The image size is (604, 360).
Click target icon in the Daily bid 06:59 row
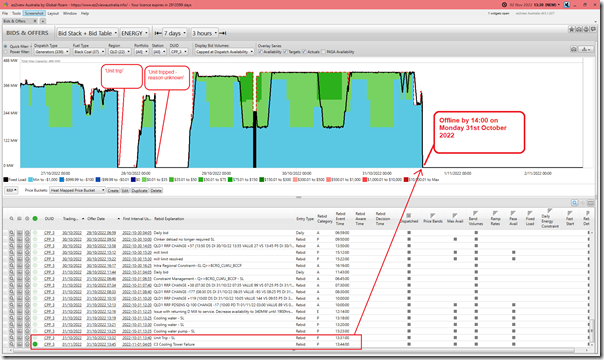tap(27, 233)
